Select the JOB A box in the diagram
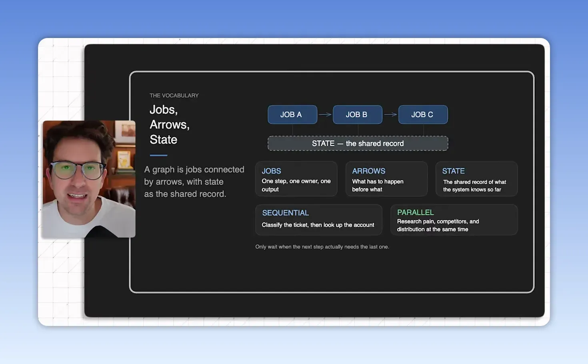Image resolution: width=588 pixels, height=364 pixels. click(x=292, y=115)
